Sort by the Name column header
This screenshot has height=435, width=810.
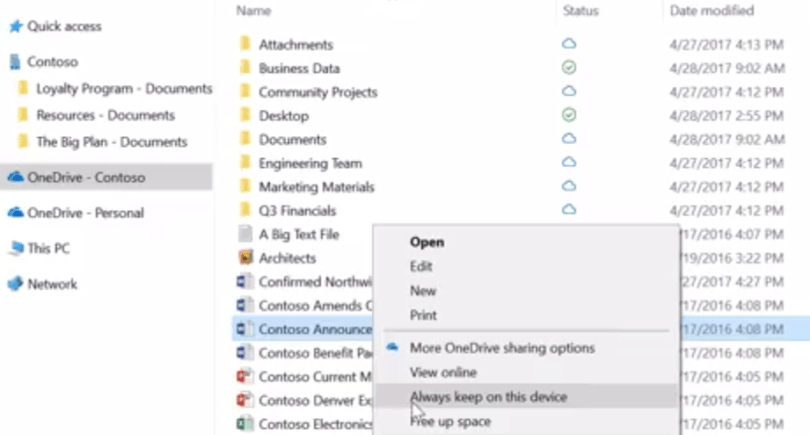254,11
